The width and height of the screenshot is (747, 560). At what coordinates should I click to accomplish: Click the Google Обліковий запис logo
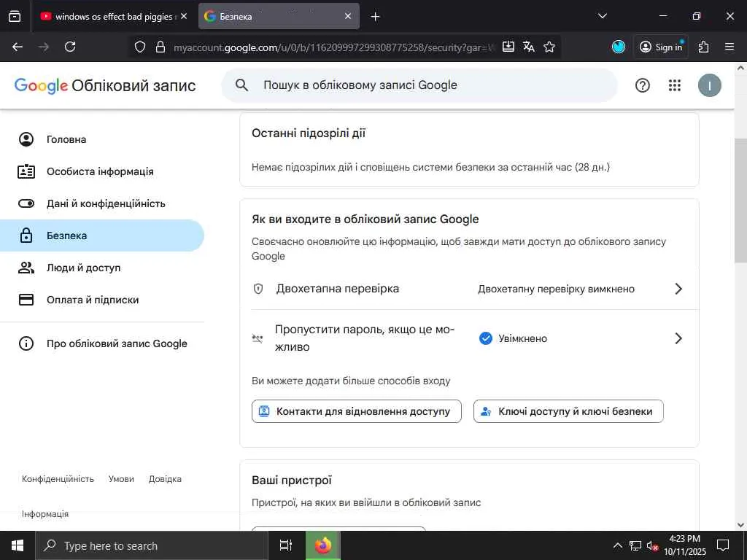tap(105, 86)
